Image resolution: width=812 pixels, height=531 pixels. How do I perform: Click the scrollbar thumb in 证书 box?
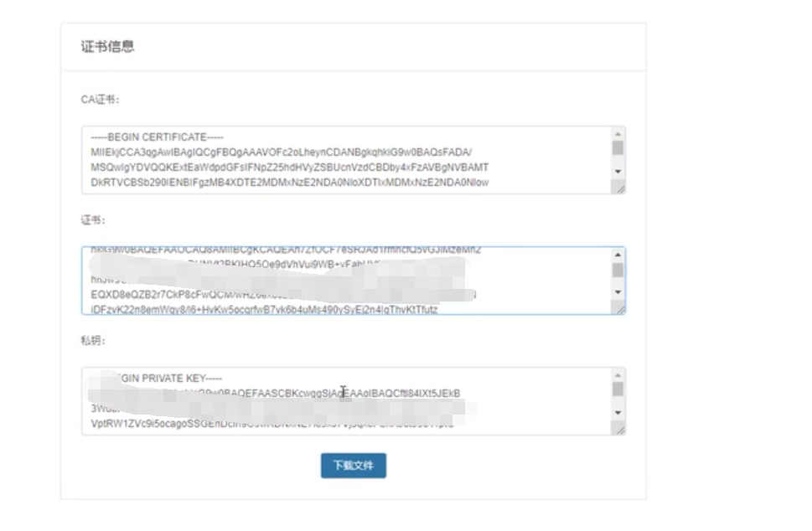618,271
